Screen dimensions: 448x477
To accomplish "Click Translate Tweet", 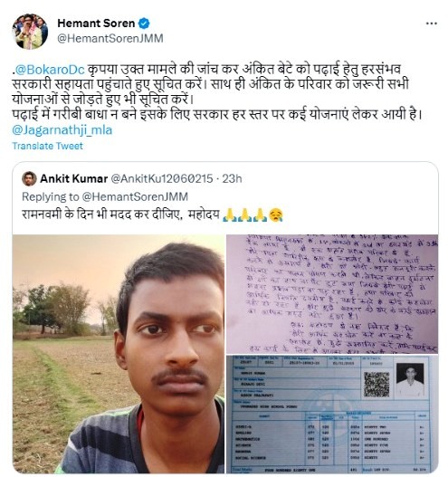I will pyautogui.click(x=47, y=146).
